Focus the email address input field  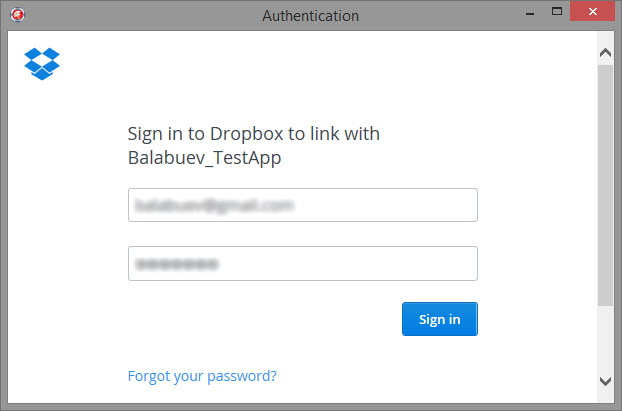(303, 205)
